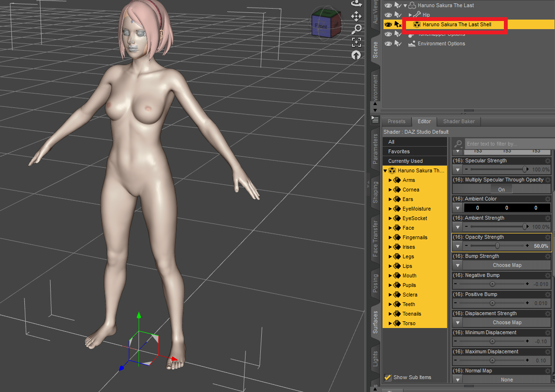The image size is (555, 392).
Task: Open the Surfaces pane options menu icon
Action: click(375, 119)
